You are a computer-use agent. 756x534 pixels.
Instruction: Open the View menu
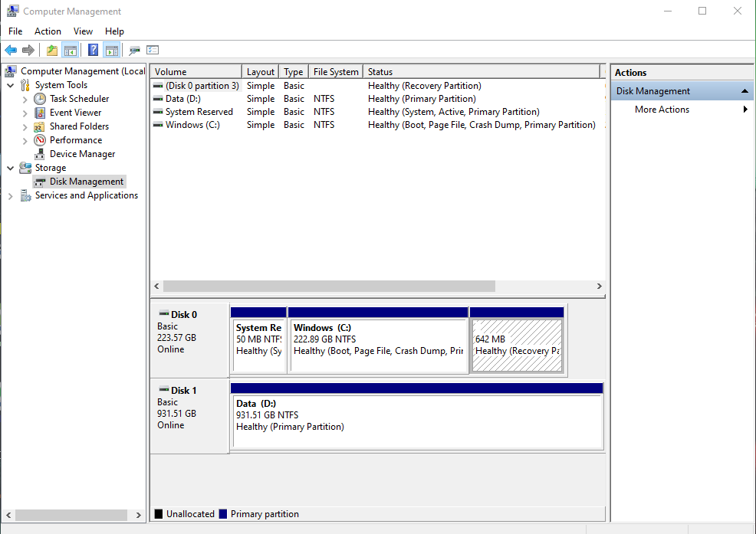pos(83,31)
